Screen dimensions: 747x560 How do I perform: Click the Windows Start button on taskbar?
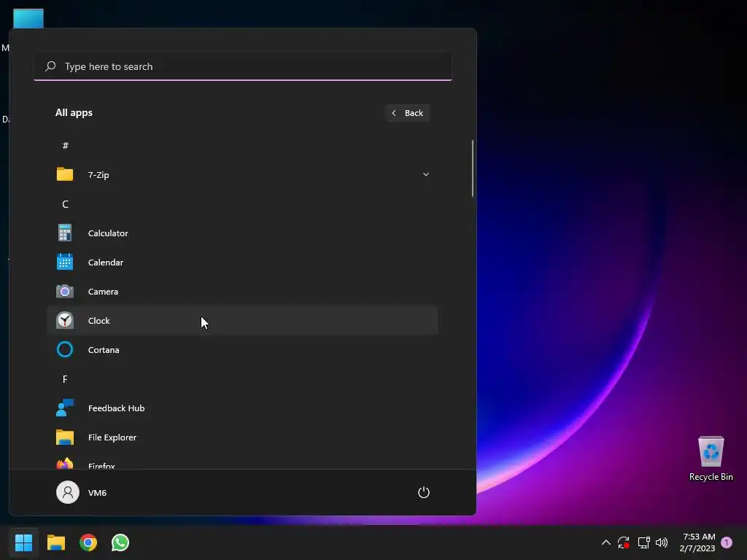[23, 542]
